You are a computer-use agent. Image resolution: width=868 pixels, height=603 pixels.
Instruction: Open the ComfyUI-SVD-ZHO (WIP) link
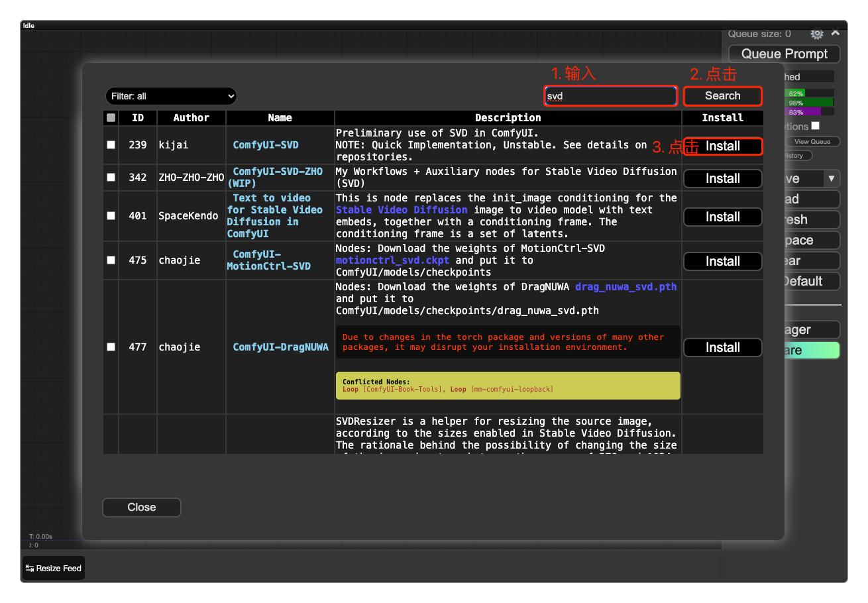tap(275, 177)
